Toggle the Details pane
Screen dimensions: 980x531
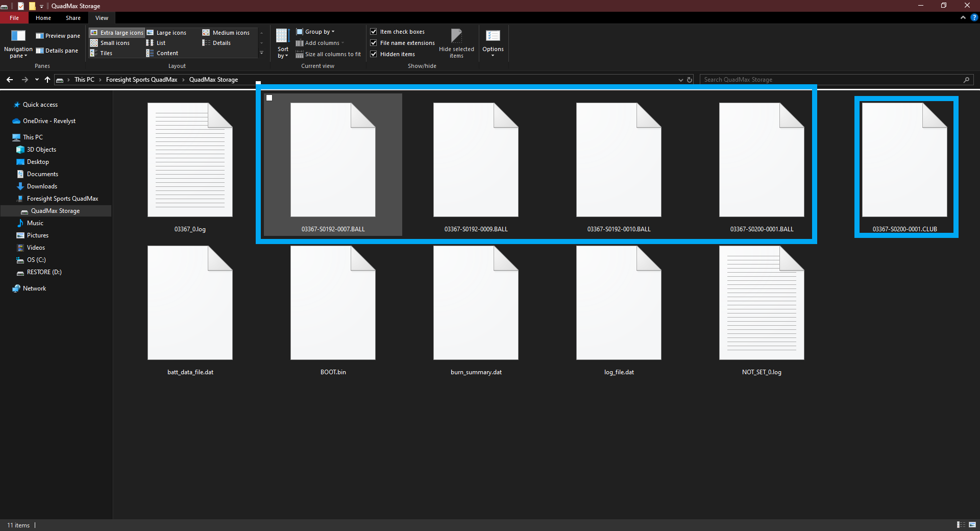click(57, 51)
